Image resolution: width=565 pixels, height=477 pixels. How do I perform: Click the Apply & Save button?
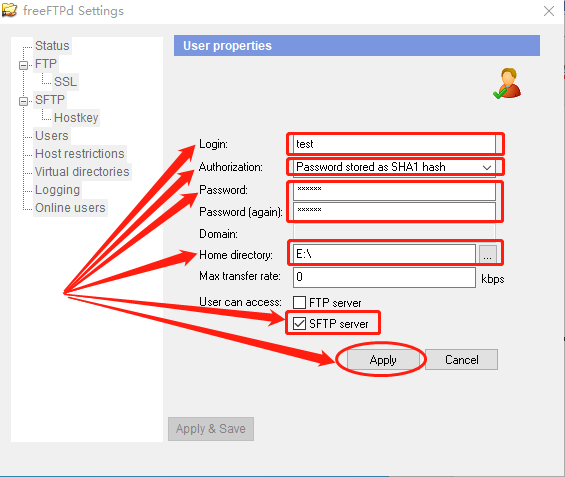point(211,429)
